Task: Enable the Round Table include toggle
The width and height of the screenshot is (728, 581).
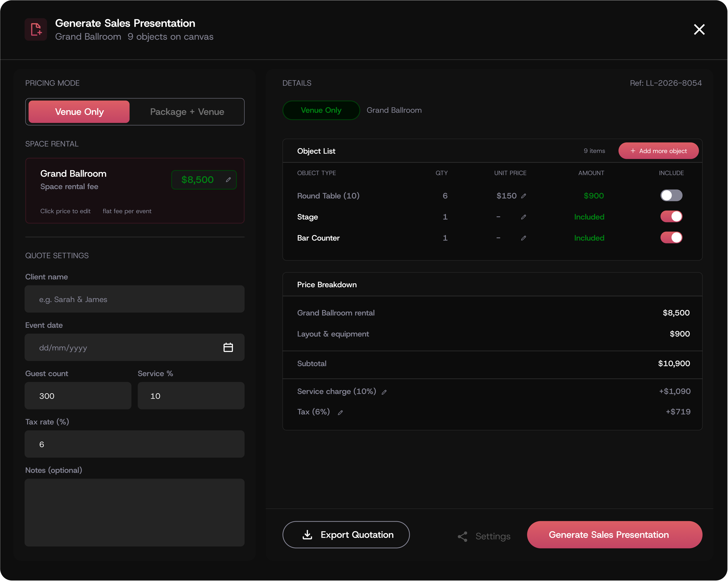Action: [671, 196]
